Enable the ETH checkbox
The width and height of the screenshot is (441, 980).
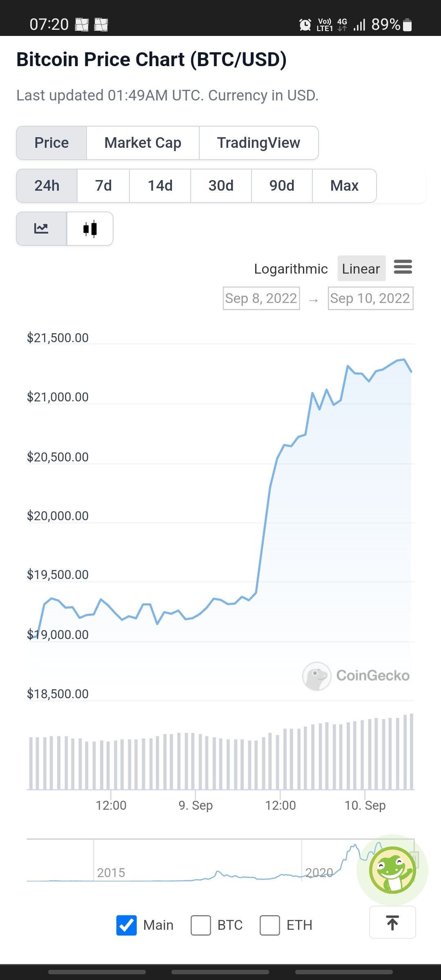click(x=270, y=925)
